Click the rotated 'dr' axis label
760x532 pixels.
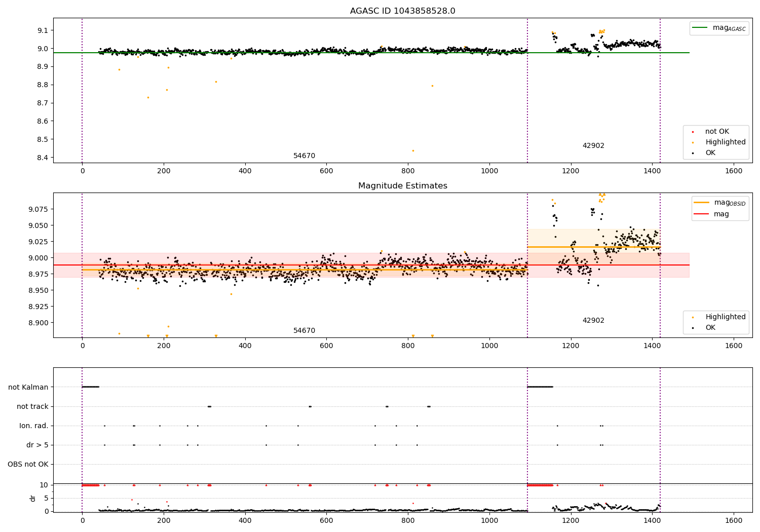(33, 498)
